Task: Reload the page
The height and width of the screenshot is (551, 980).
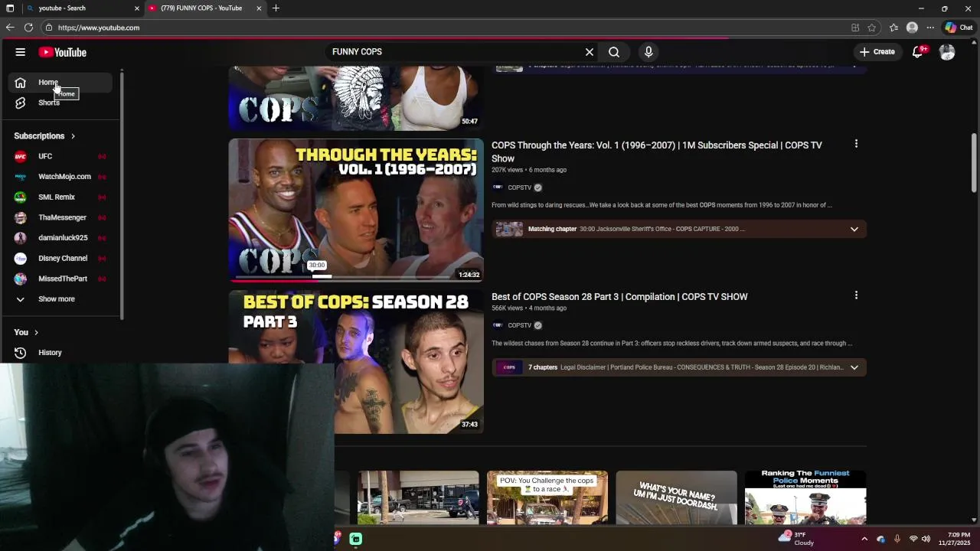Action: point(28,28)
